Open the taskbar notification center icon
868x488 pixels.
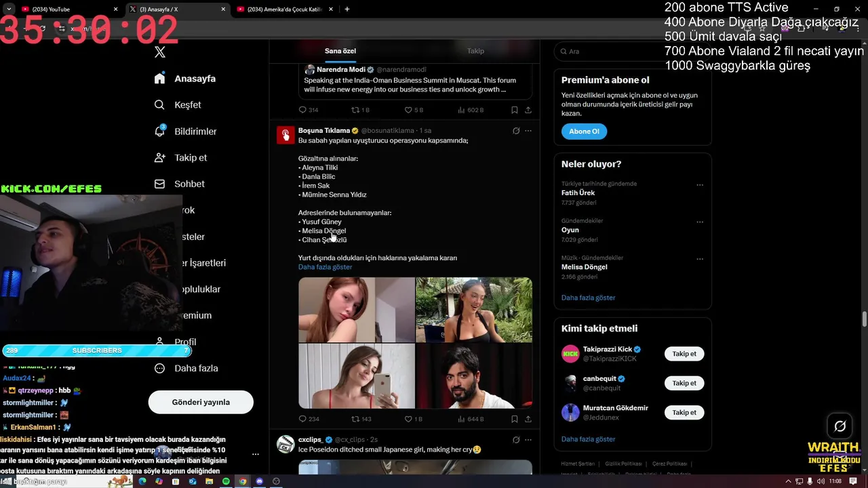(x=854, y=481)
